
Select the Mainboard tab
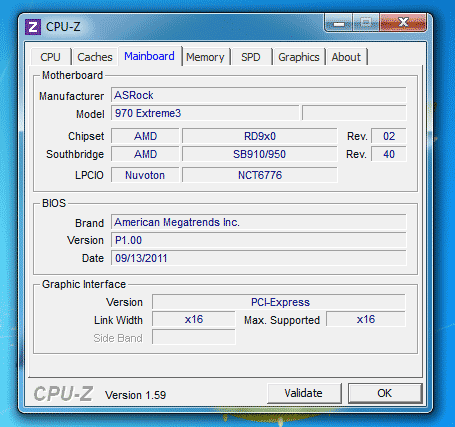pos(149,56)
